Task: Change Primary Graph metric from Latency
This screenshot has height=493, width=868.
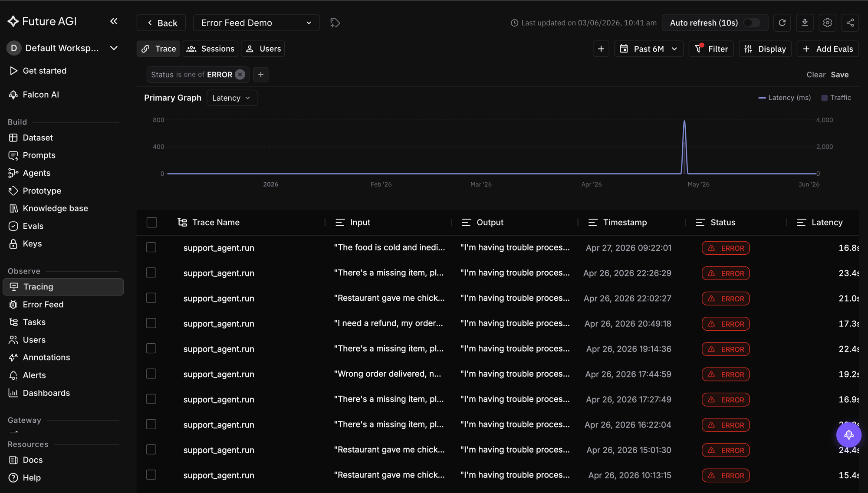Action: coord(232,98)
